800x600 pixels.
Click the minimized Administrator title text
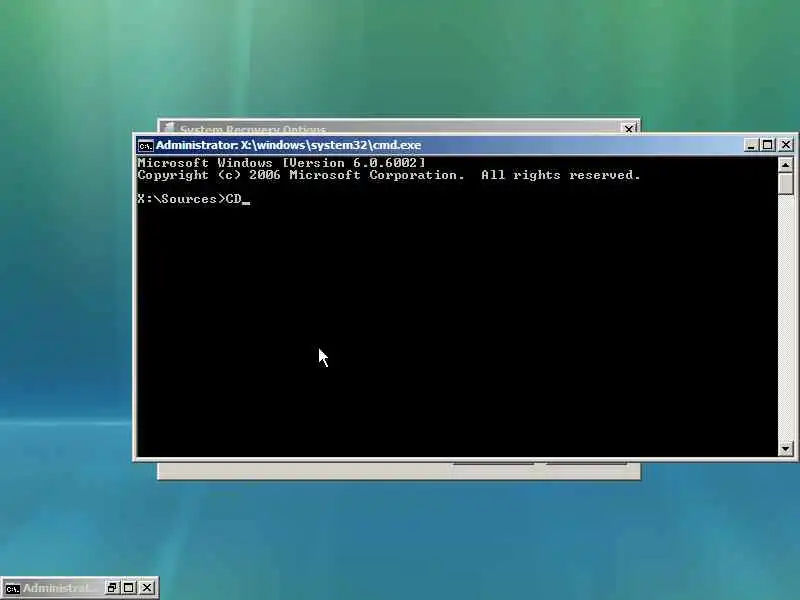59,588
